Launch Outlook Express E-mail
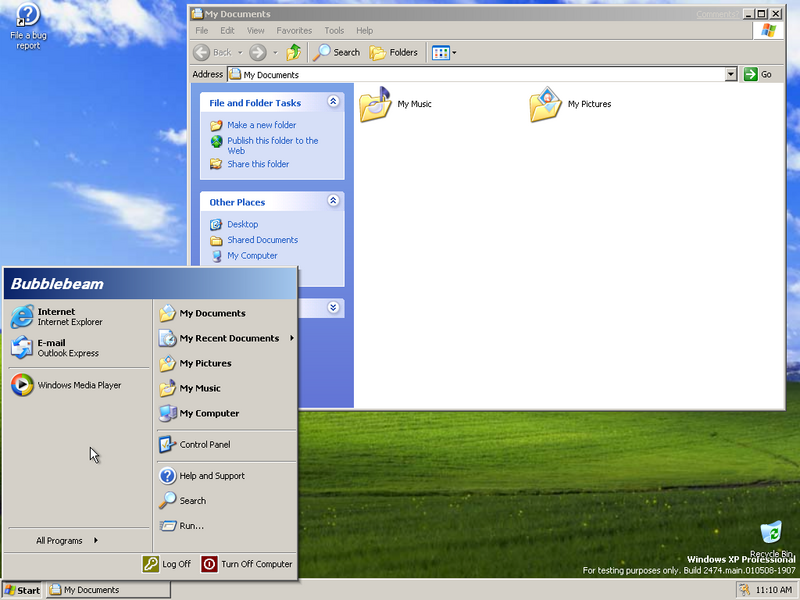The height and width of the screenshot is (600, 800). 56,347
